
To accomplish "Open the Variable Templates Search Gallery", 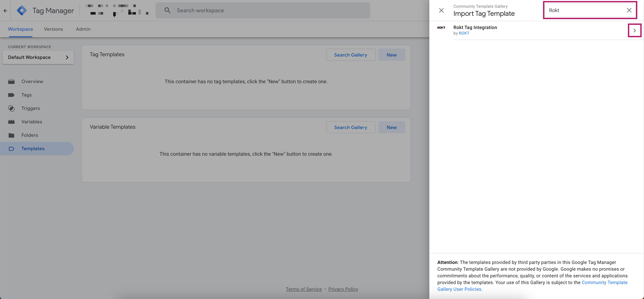I will click(350, 127).
